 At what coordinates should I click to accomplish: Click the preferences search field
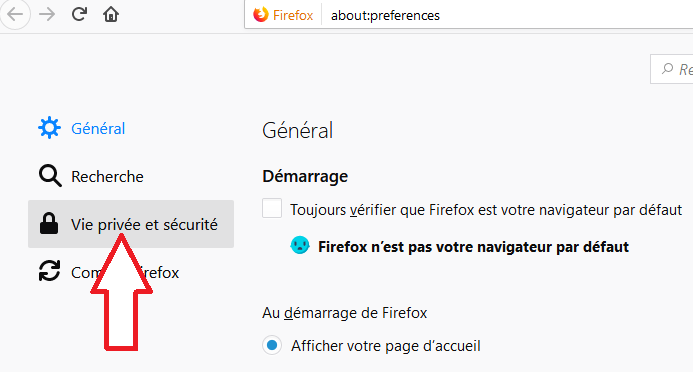(x=672, y=69)
